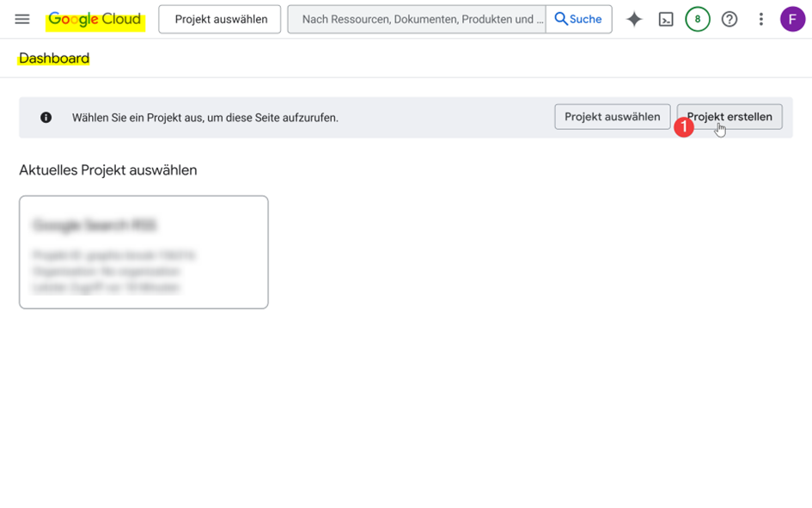Viewport: 812px width, 508px height.
Task: Open the Gemini sparkle assistant icon
Action: 634,19
